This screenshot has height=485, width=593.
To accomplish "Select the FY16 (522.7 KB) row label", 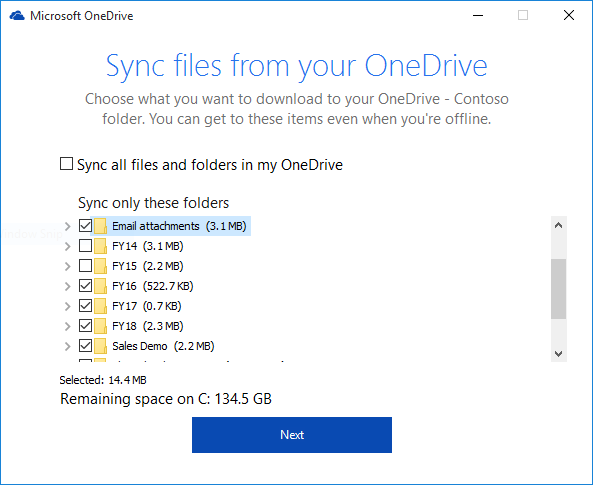I will click(152, 286).
